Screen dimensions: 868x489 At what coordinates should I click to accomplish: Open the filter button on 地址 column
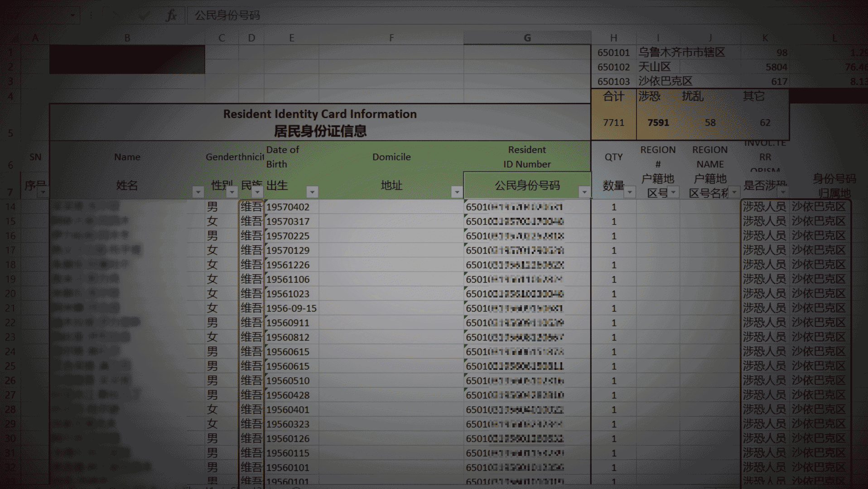[x=457, y=192]
